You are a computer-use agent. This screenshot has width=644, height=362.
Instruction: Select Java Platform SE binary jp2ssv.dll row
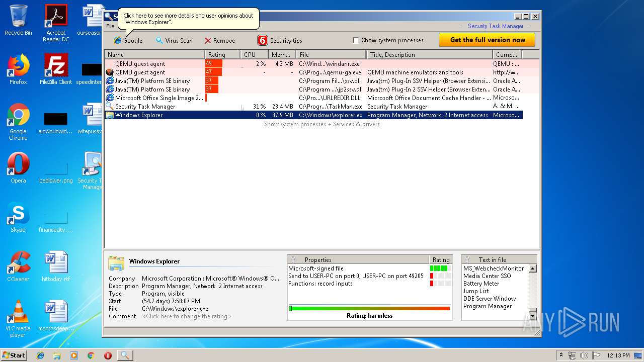(x=313, y=89)
